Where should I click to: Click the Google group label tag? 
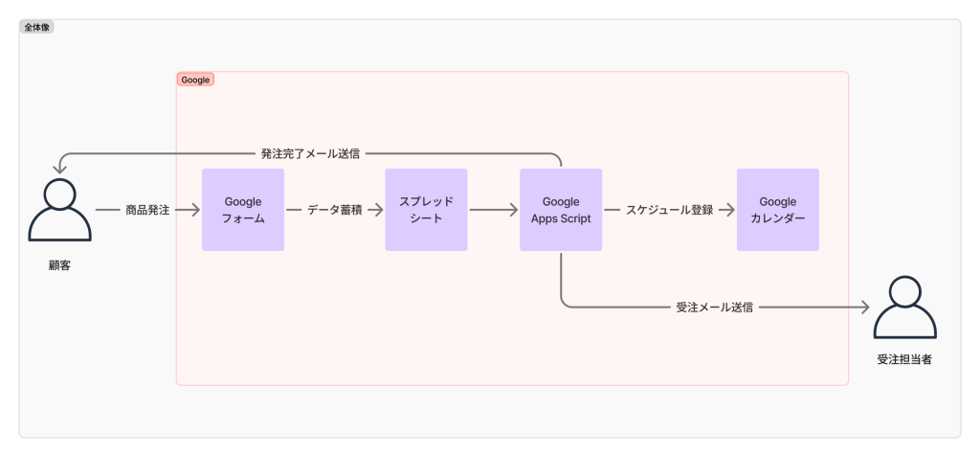tap(195, 80)
